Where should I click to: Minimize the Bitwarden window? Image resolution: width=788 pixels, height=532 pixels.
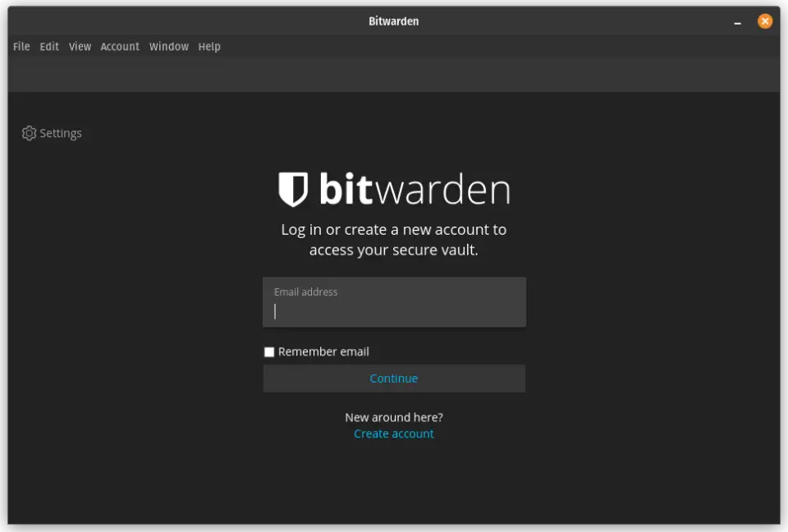(x=736, y=21)
